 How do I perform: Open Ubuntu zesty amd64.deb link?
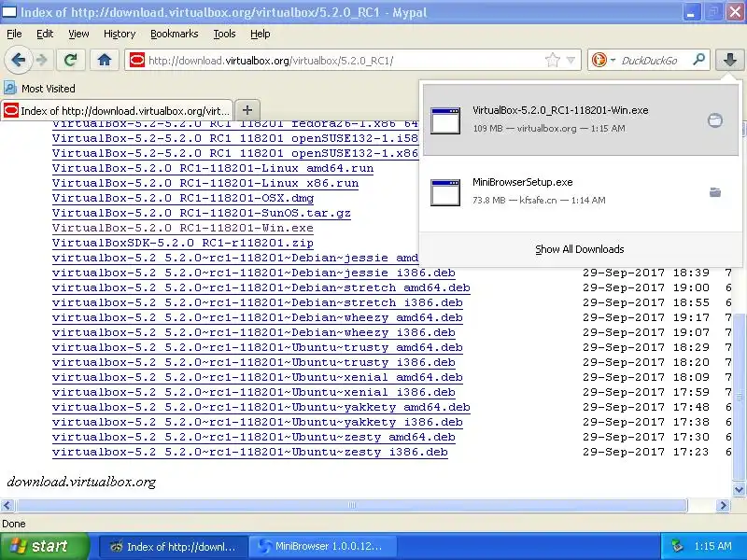pos(254,437)
